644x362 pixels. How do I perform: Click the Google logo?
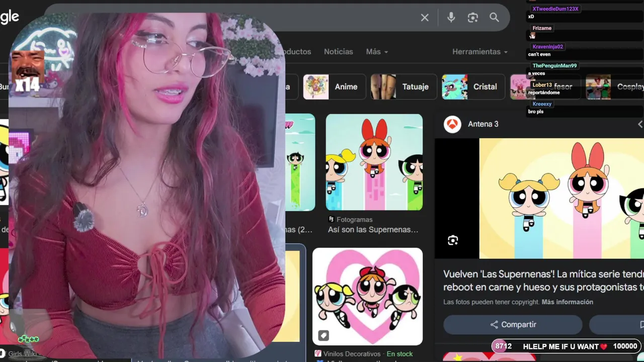tap(9, 18)
